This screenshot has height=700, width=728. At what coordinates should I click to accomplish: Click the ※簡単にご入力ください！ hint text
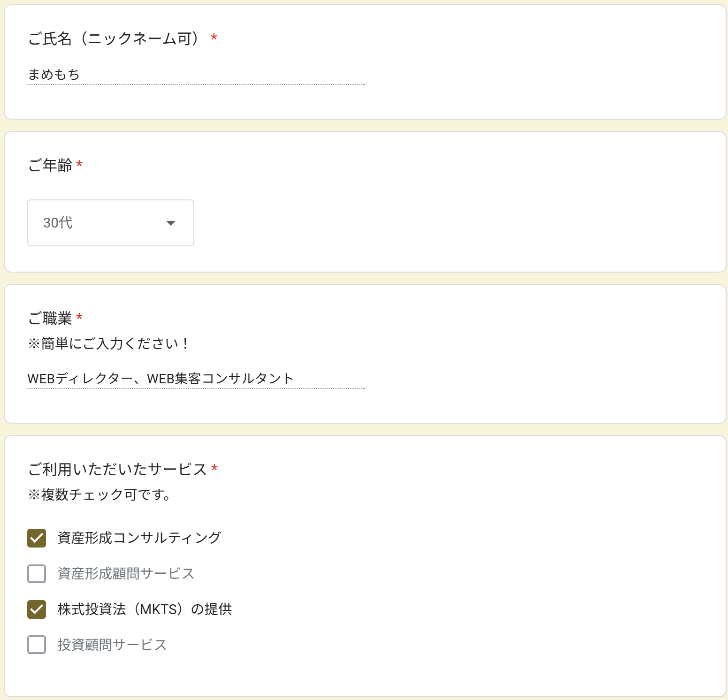click(x=109, y=344)
